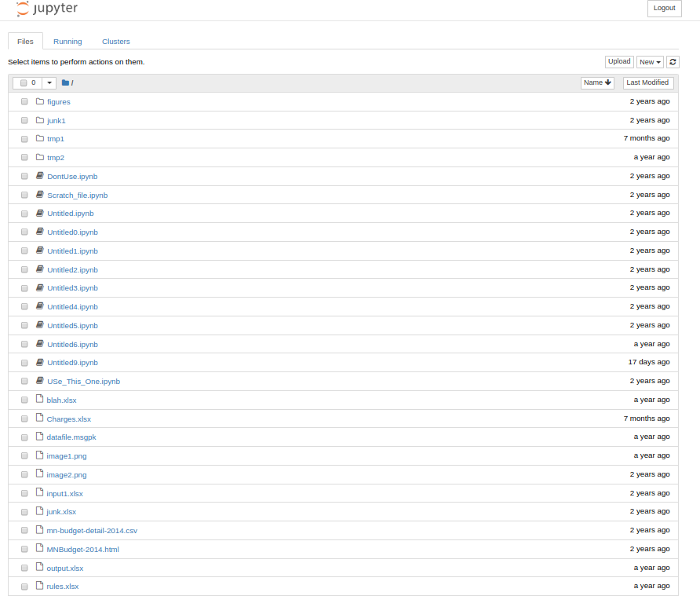Expand the select-all dropdown arrow
The image size is (700, 596).
point(49,83)
